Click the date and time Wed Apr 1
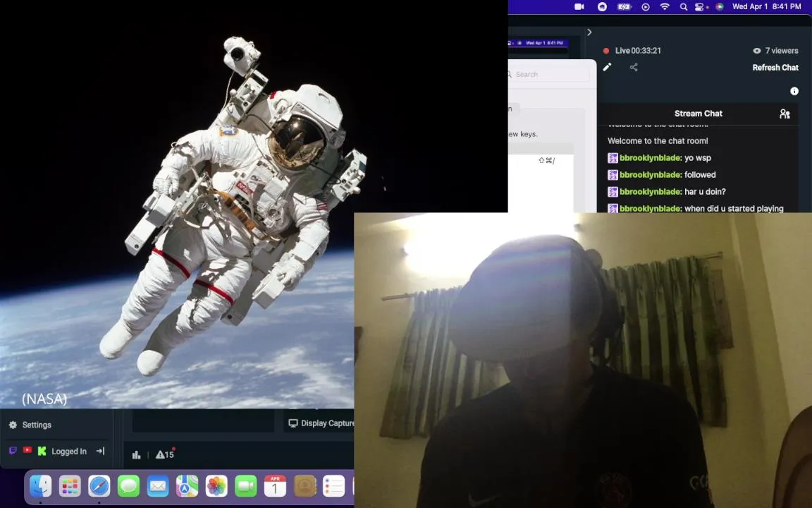 [x=766, y=7]
